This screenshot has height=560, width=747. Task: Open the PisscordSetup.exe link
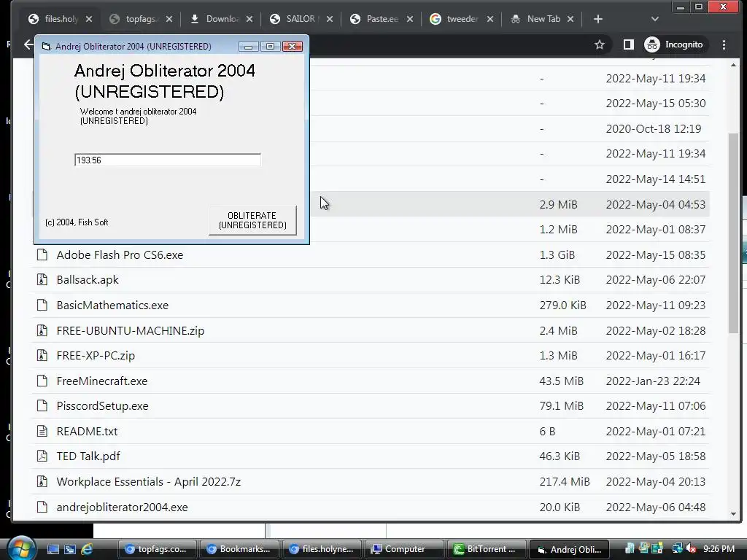click(x=102, y=405)
